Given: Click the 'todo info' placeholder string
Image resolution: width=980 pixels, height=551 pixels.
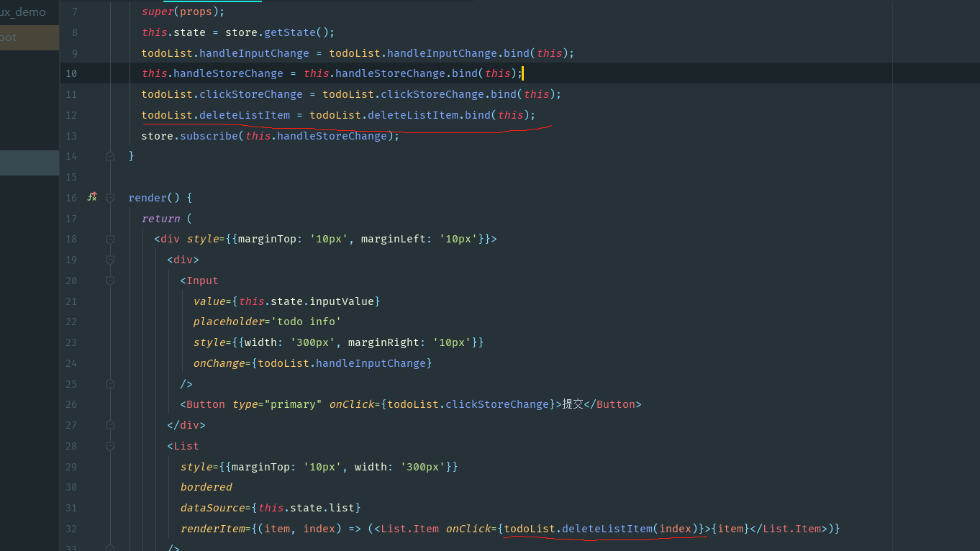Looking at the screenshot, I should click(x=306, y=322).
